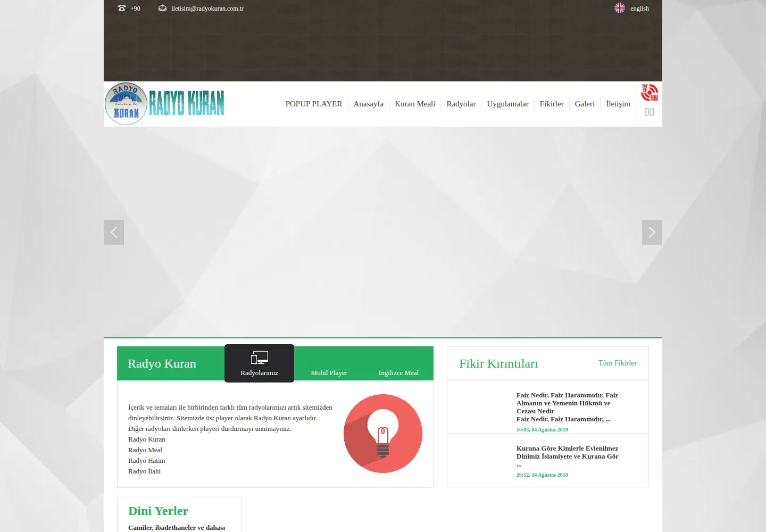Open the red popup mobile player icon
The height and width of the screenshot is (532, 766).
650,92
